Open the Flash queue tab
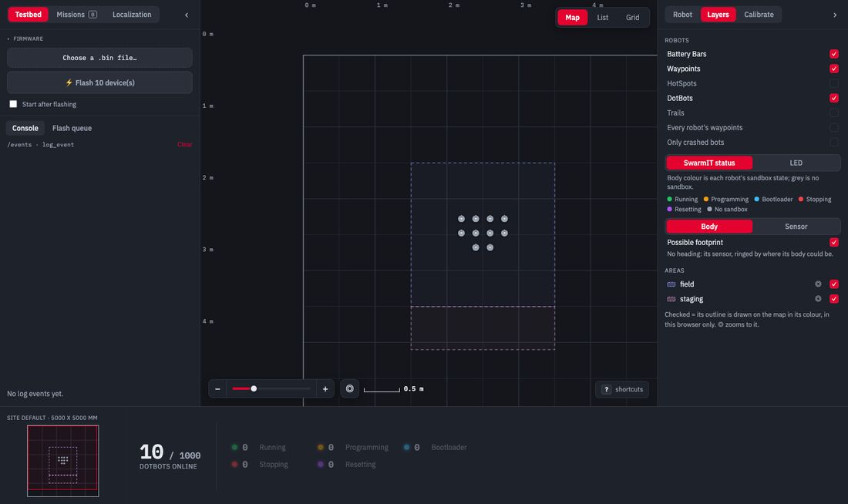Image resolution: width=848 pixels, height=504 pixels. [72, 128]
